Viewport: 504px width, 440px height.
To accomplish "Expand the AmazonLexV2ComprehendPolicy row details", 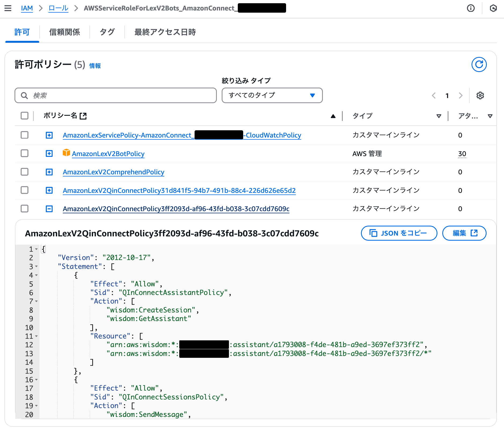I will pos(49,172).
